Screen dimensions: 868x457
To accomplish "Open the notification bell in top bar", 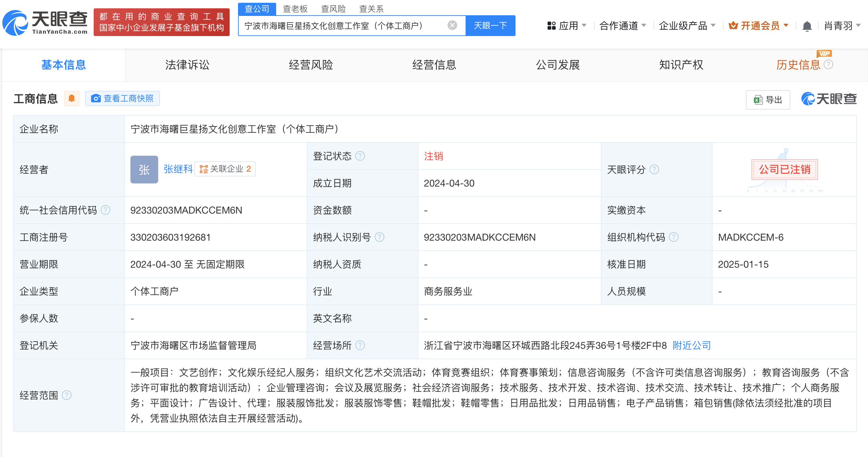I will click(807, 26).
